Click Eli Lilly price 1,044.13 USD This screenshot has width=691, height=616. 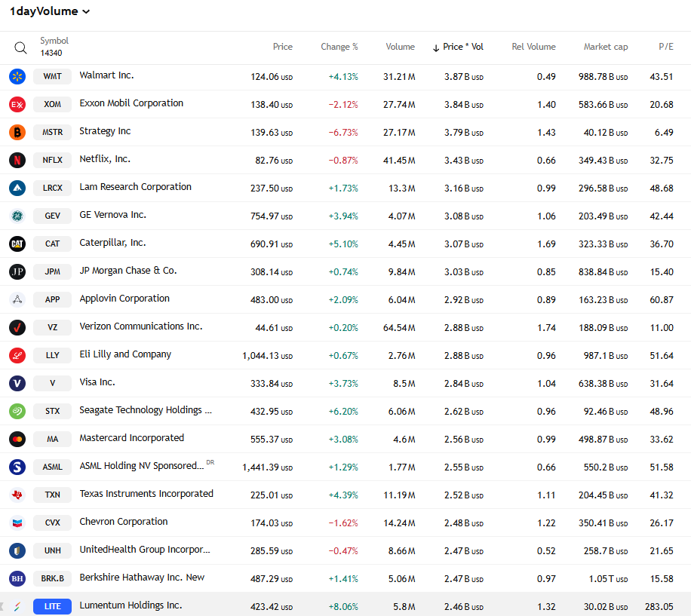pyautogui.click(x=268, y=356)
